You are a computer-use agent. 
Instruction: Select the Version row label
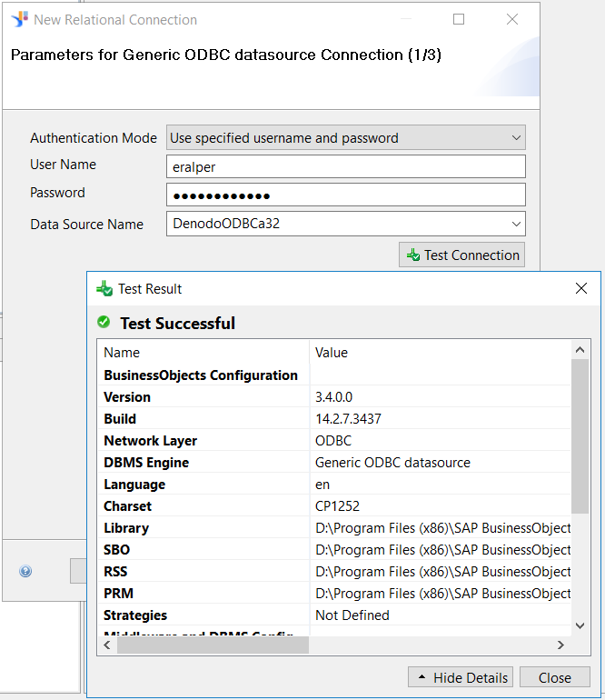(127, 397)
